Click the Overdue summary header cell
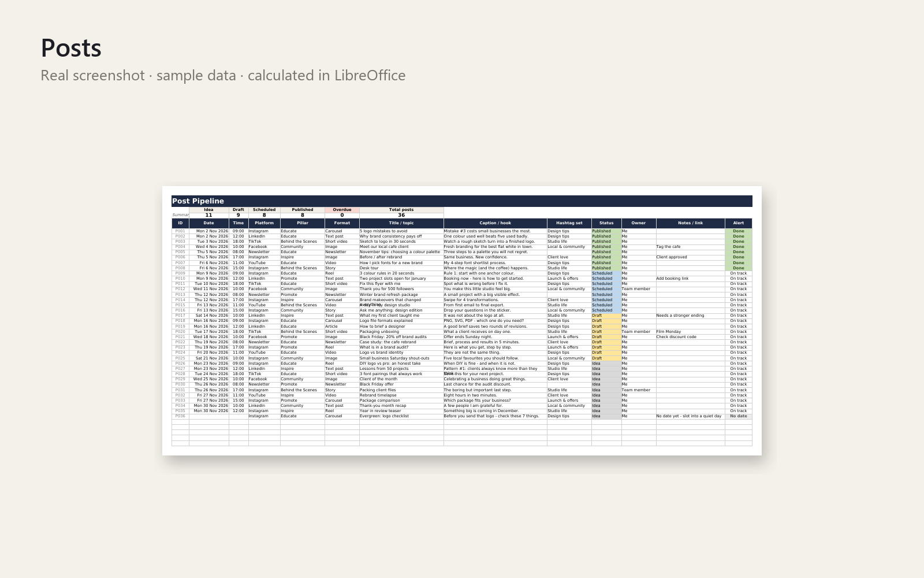This screenshot has height=578, width=924. pos(342,210)
